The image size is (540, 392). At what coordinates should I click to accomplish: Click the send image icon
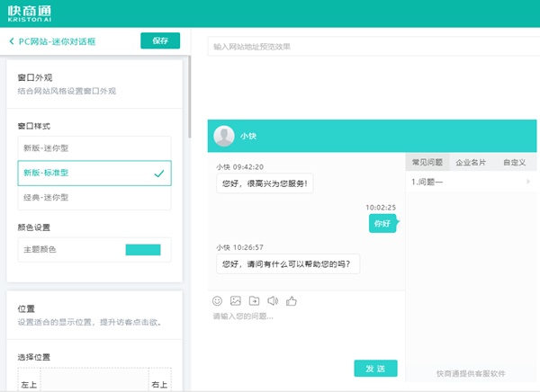tap(236, 300)
